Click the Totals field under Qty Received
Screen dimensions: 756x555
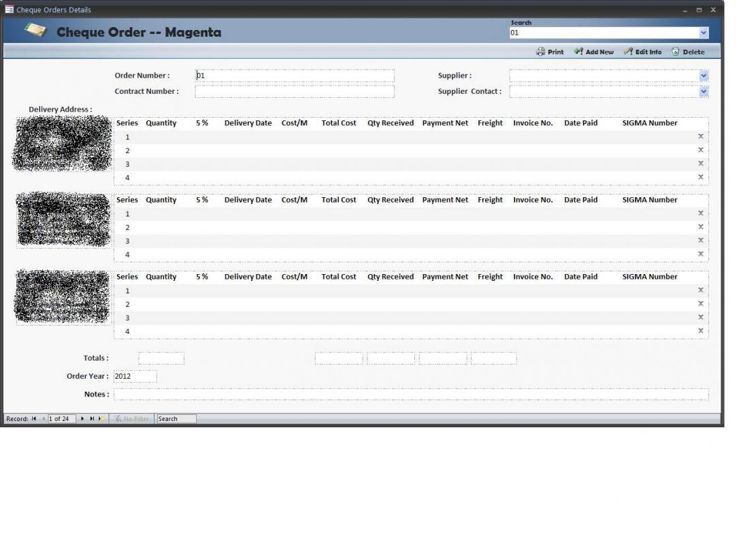[x=391, y=358]
